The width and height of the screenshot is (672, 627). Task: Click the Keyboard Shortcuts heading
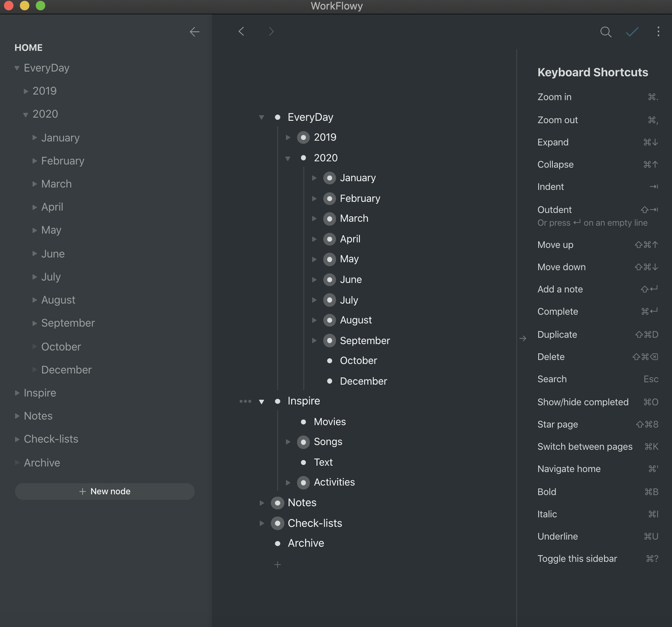coord(592,72)
